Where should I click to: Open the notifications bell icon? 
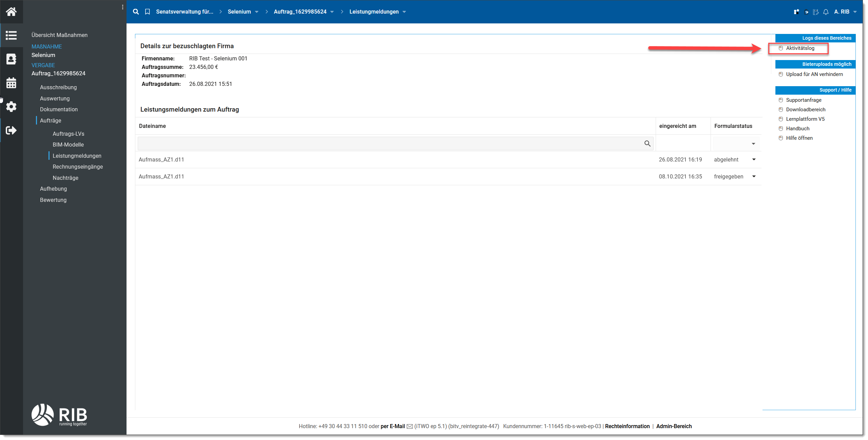(826, 12)
